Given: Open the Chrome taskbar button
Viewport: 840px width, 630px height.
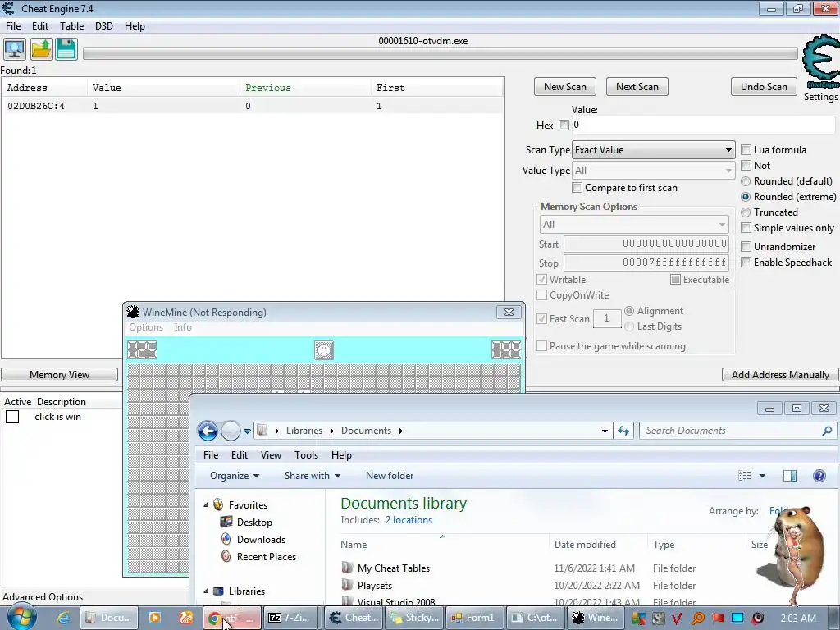Looking at the screenshot, I should [x=232, y=618].
